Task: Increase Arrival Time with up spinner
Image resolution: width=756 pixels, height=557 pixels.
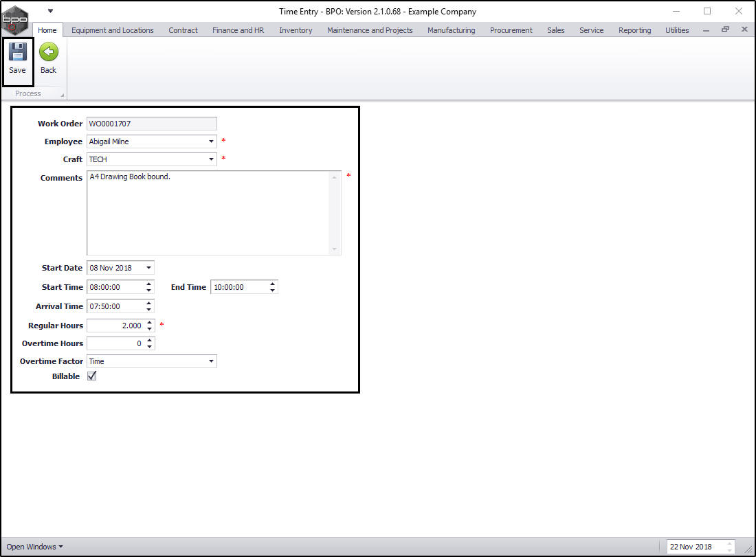Action: click(149, 303)
